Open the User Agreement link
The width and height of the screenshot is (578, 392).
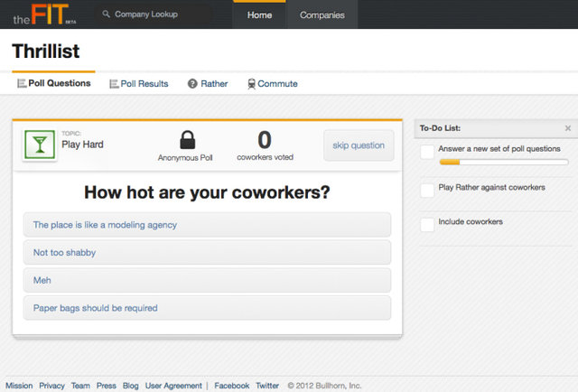click(173, 386)
